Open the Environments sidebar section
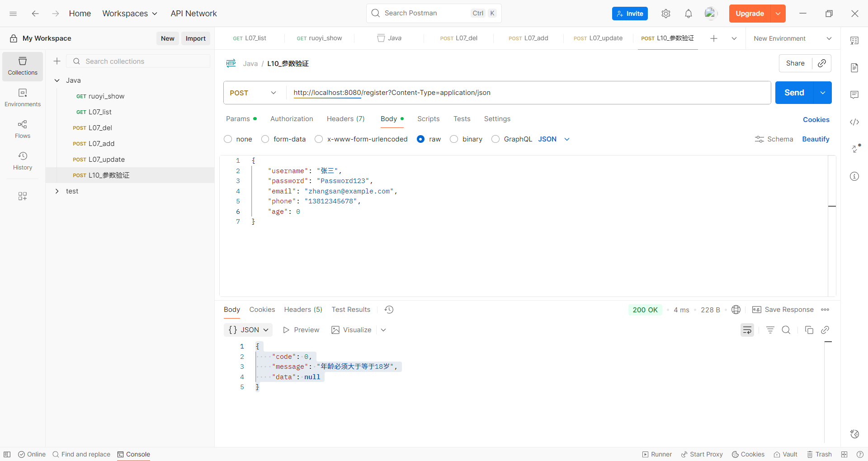The image size is (868, 461). [23, 98]
